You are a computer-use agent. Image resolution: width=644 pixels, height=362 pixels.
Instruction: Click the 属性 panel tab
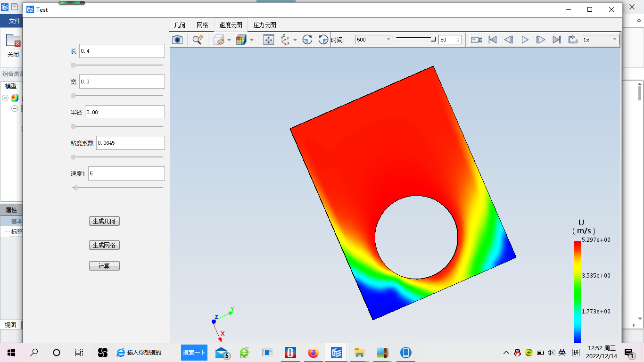click(x=11, y=210)
